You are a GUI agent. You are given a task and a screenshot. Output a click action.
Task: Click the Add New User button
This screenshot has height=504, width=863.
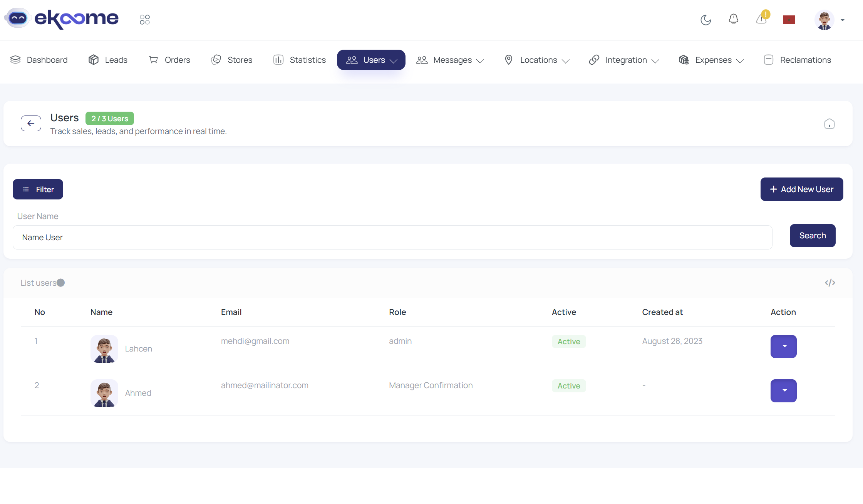[x=801, y=189]
